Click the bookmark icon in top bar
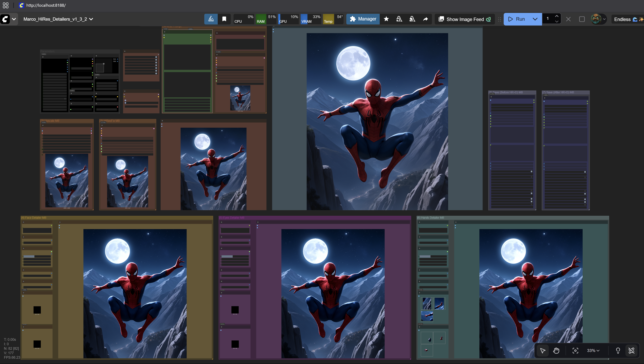The height and width of the screenshot is (364, 644). coord(224,19)
